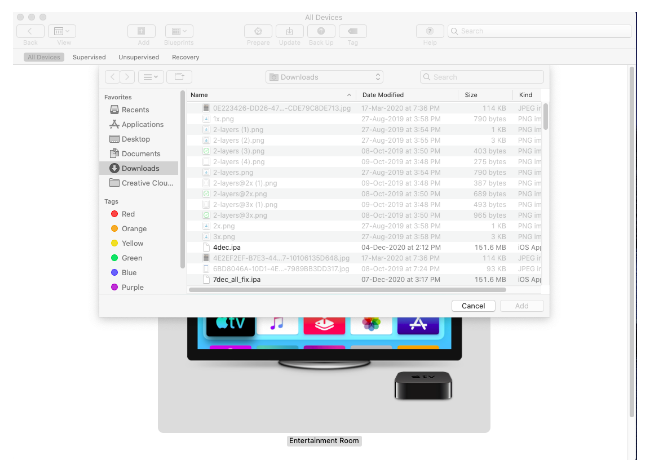Select the file 7dec_all_fix.ipa
The image size is (653, 465).
pyautogui.click(x=364, y=279)
